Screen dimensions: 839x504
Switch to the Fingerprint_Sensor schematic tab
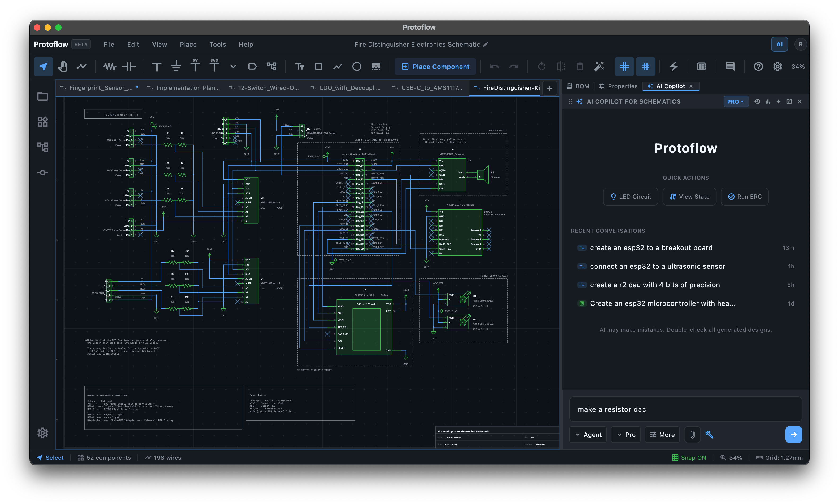pyautogui.click(x=99, y=88)
